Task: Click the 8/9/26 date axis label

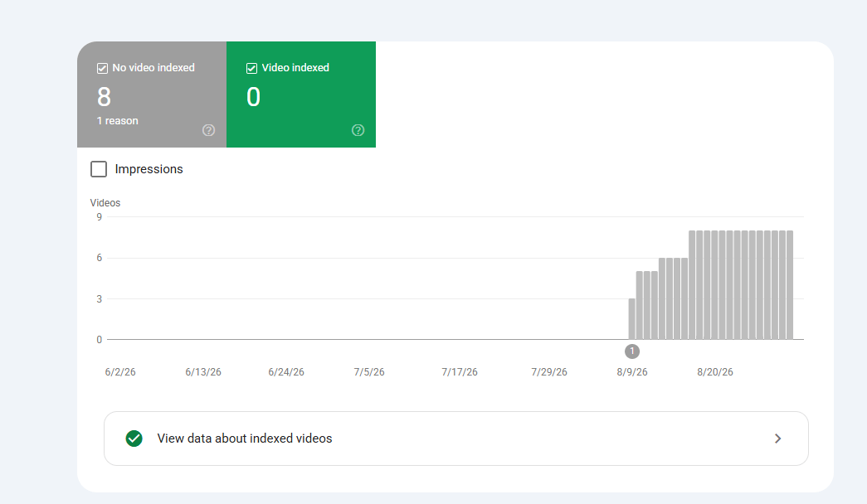Action: pos(632,372)
